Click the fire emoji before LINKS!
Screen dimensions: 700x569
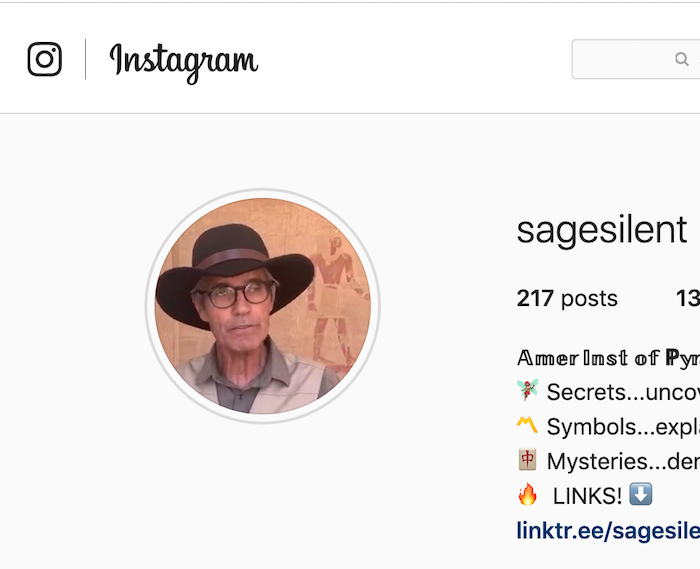pos(527,494)
